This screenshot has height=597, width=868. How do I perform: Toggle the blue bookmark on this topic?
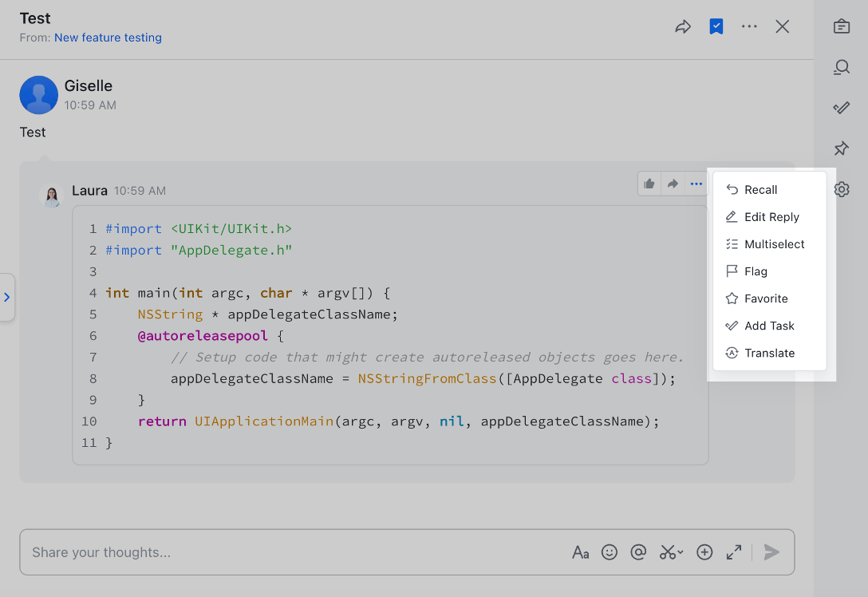[x=716, y=26]
